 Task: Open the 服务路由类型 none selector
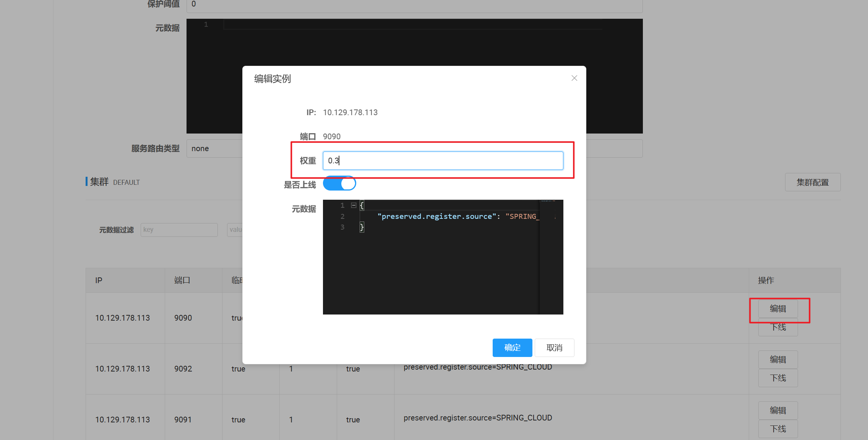pyautogui.click(x=214, y=148)
